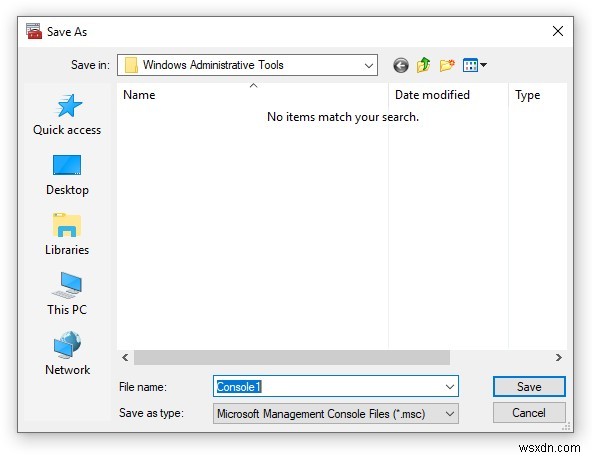Open Network location
This screenshot has width=592, height=458.
point(67,353)
